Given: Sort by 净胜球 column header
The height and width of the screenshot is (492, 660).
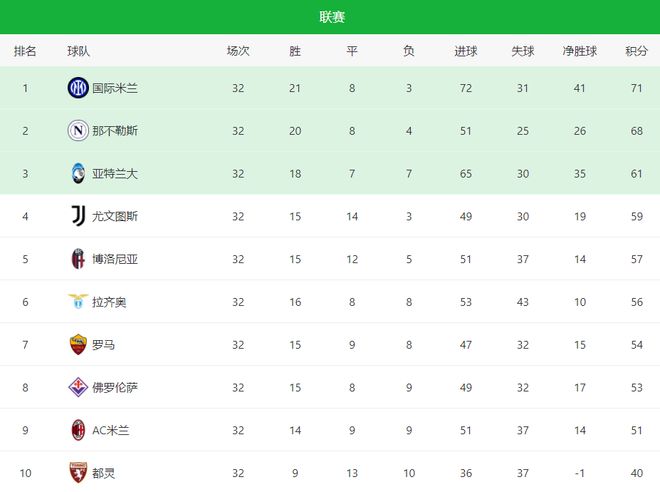Looking at the screenshot, I should (x=580, y=51).
